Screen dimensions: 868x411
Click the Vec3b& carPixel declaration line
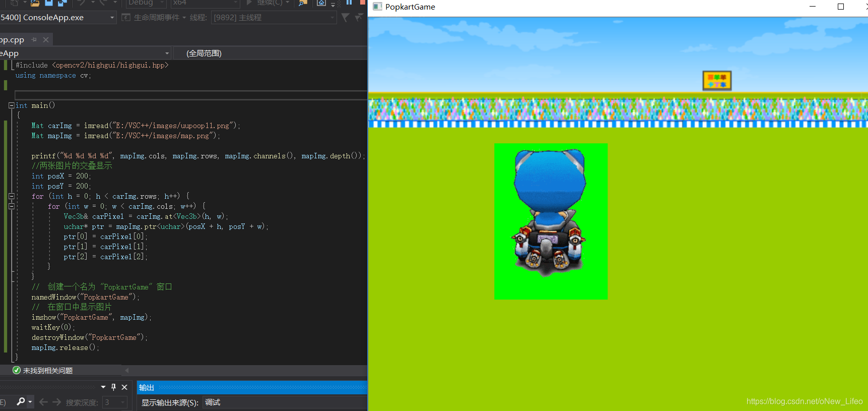coord(146,216)
